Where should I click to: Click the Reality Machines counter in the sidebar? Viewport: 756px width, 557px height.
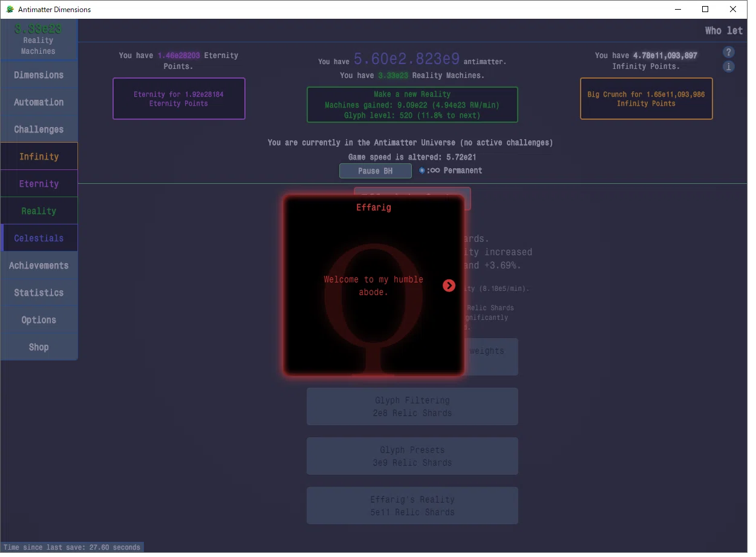(x=39, y=39)
